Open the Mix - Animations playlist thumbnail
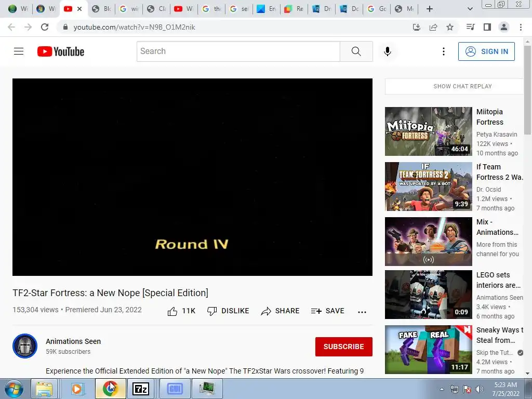This screenshot has width=532, height=399. tap(428, 241)
